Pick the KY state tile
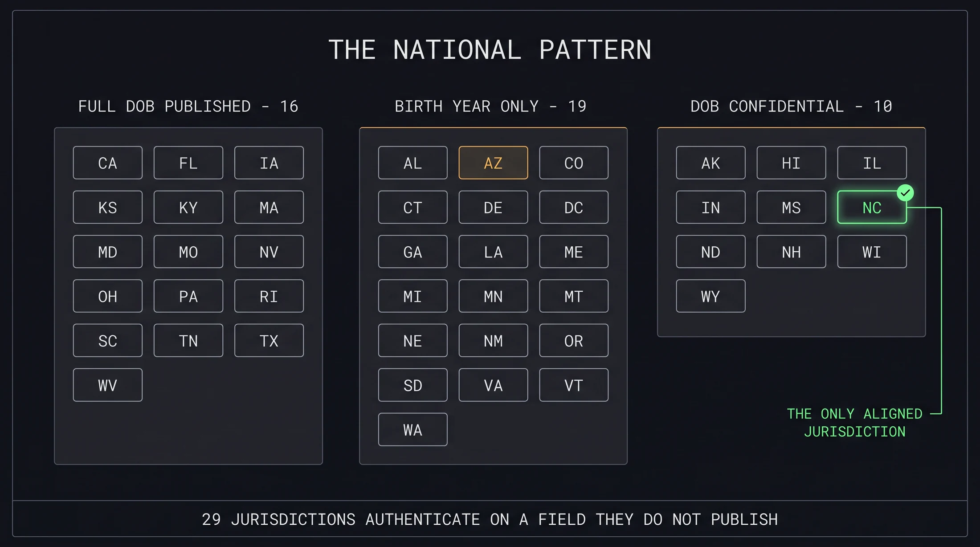980x547 pixels. click(x=188, y=207)
